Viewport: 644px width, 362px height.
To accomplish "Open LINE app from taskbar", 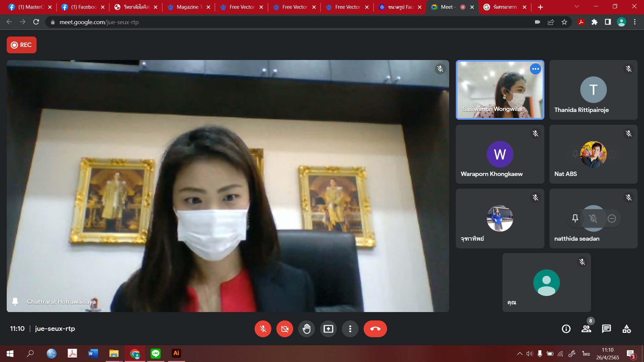I will pos(155,353).
